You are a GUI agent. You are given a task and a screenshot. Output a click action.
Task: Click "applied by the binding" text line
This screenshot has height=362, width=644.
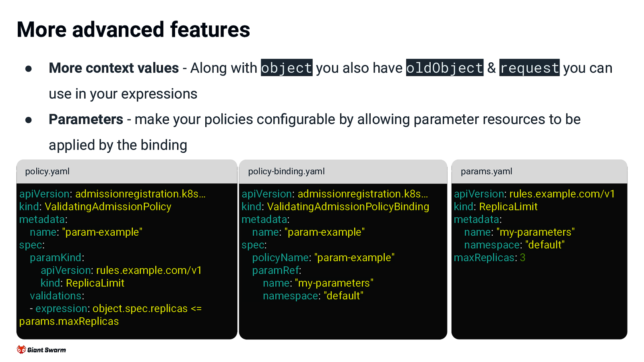click(118, 145)
